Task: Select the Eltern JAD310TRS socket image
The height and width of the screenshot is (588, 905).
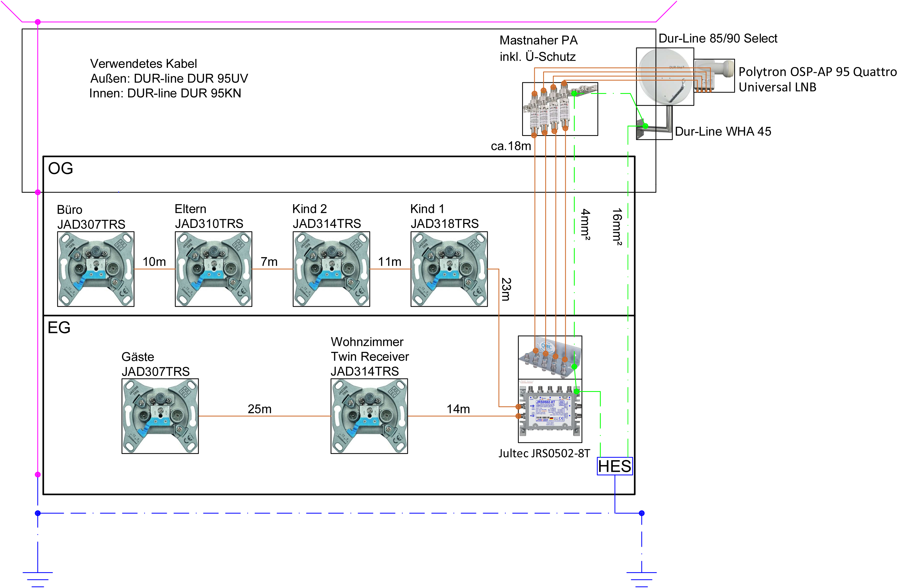Action: pos(213,269)
